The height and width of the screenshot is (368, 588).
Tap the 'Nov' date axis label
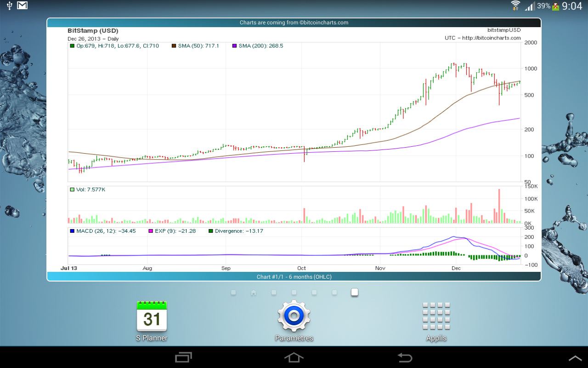380,268
